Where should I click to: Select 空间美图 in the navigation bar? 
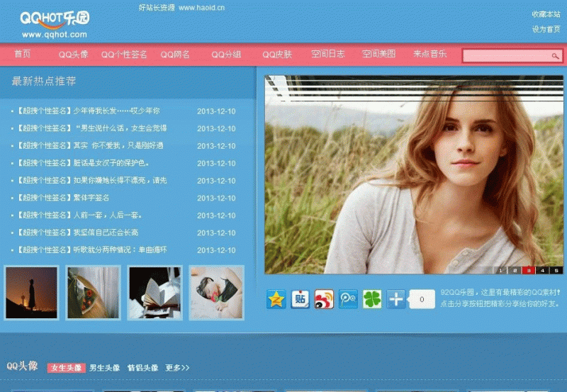pos(379,55)
